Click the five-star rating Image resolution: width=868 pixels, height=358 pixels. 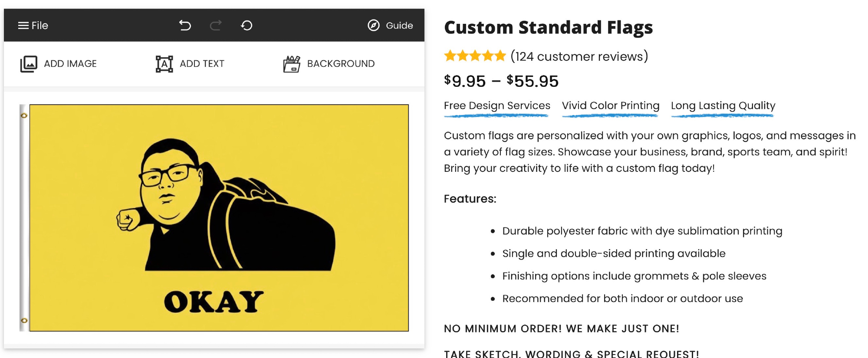(475, 56)
